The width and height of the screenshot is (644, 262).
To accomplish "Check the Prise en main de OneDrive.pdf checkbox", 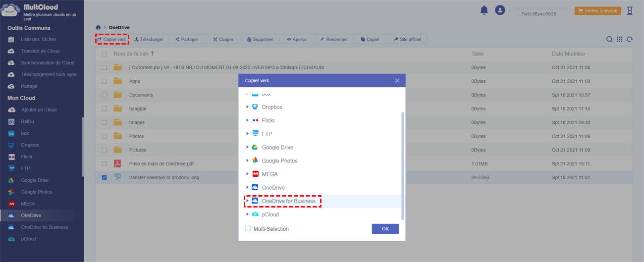I will tap(104, 163).
